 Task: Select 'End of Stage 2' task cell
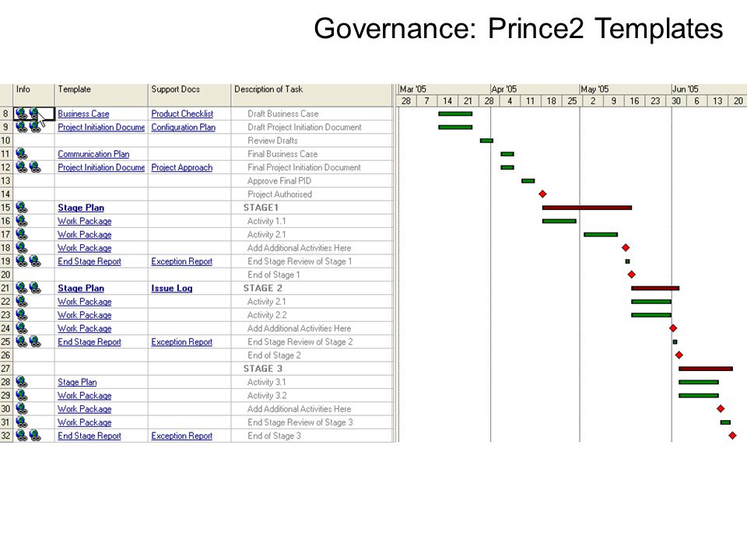312,355
